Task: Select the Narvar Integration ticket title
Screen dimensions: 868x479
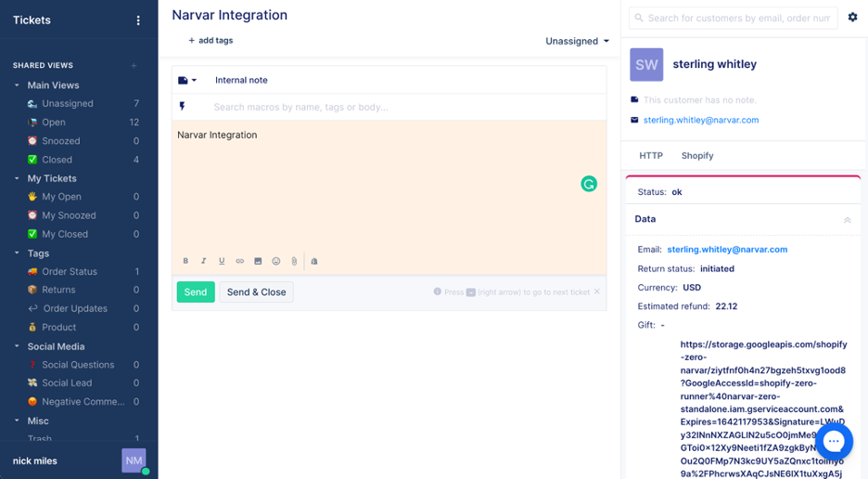Action: click(229, 15)
